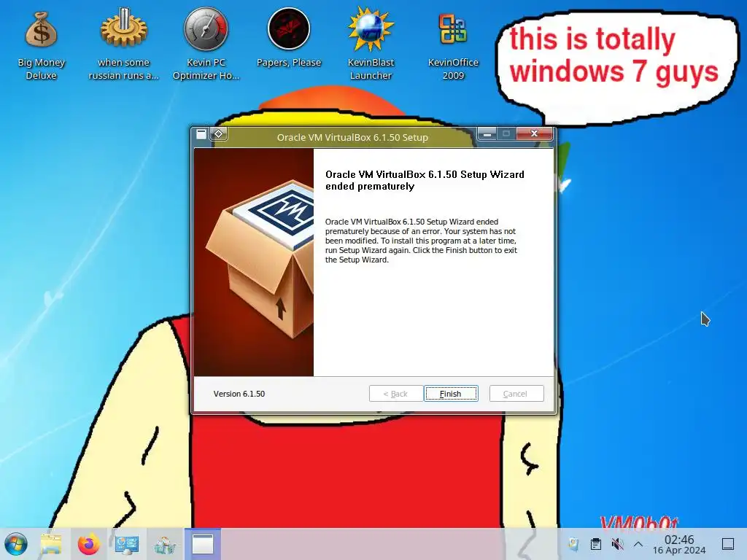Screen dimensions: 747x560
Task: Click the first system tray icon
Action: click(x=574, y=544)
